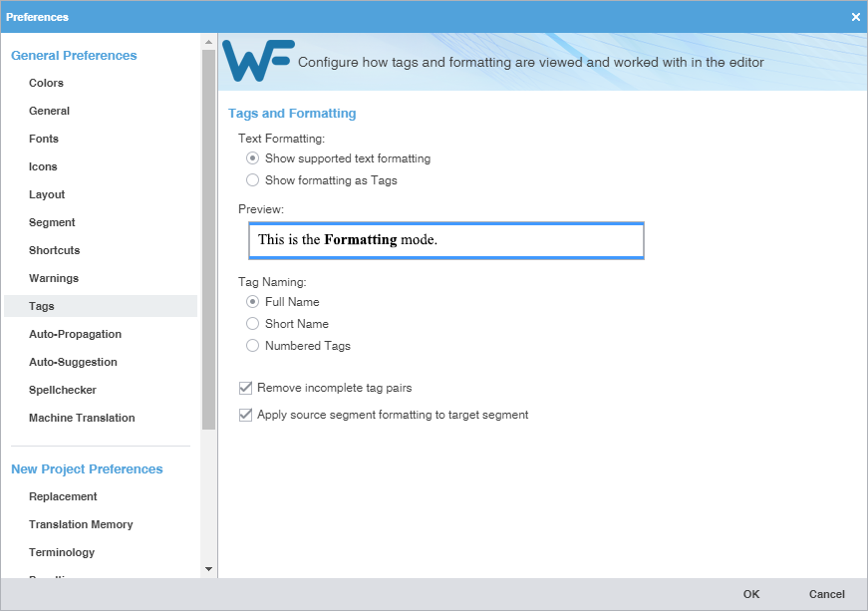Click inside the formatting Preview box
868x611 pixels.
pyautogui.click(x=445, y=240)
